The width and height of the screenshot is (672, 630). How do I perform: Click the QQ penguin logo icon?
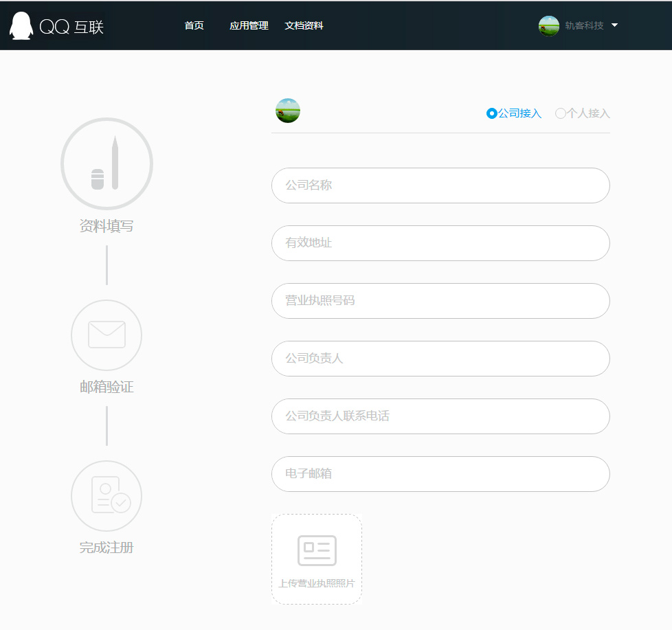21,26
